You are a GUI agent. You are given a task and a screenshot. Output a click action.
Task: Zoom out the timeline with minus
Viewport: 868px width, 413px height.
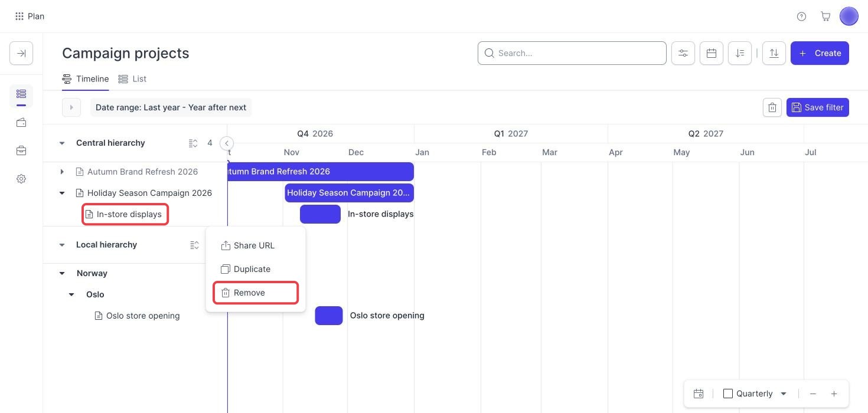(813, 394)
